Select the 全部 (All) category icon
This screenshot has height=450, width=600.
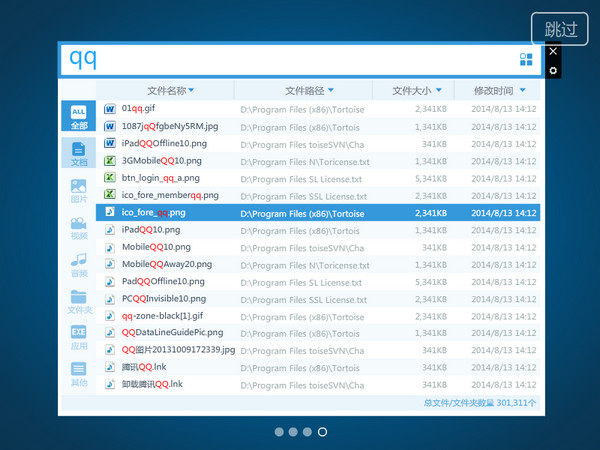click(x=79, y=116)
